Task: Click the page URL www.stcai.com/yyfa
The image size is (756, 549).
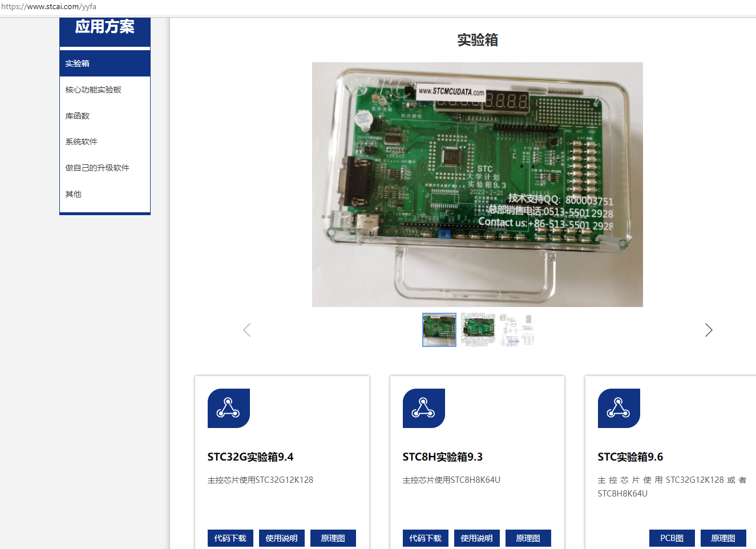Action: click(48, 7)
